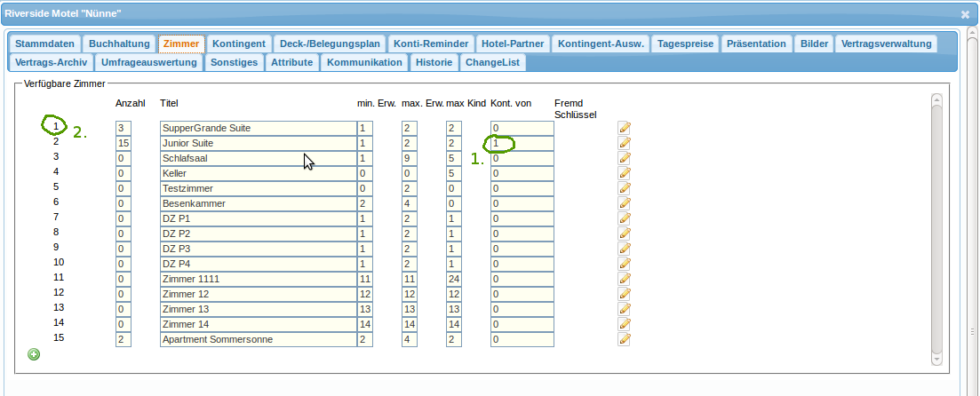This screenshot has height=396, width=980.
Task: Open edit pencil for Besenkammer row
Action: (625, 203)
